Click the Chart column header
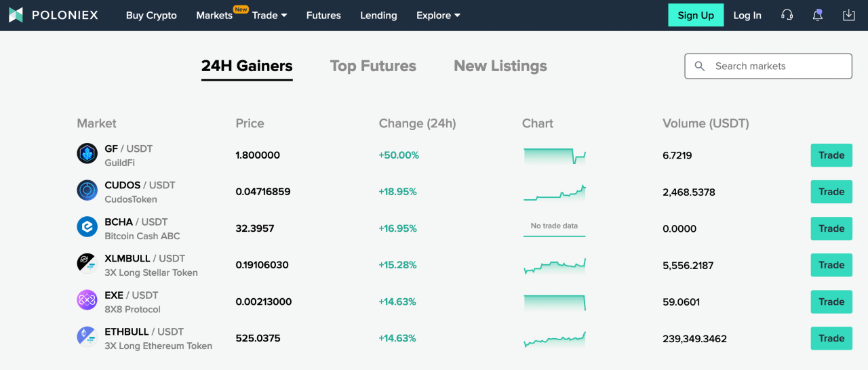 click(x=538, y=123)
